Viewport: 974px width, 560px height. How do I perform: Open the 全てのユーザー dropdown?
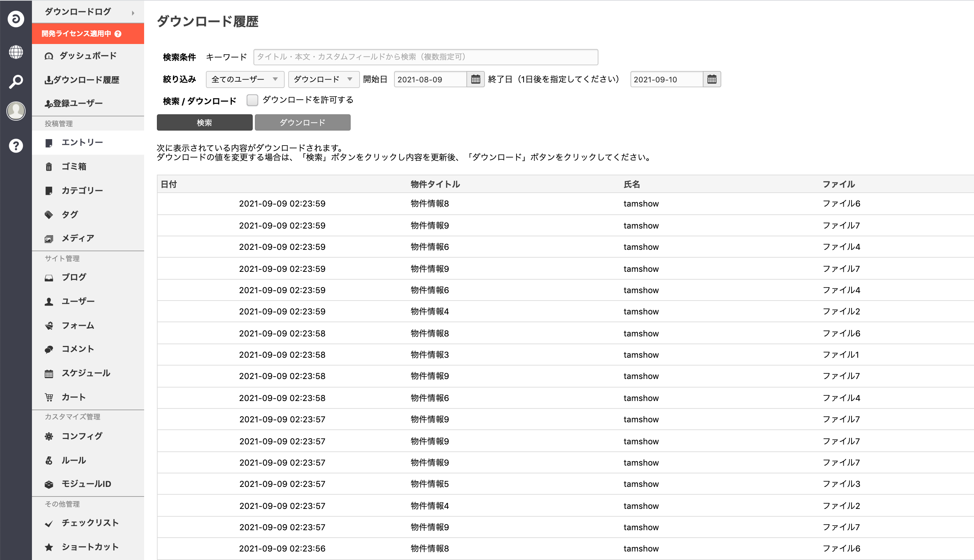[x=245, y=79]
